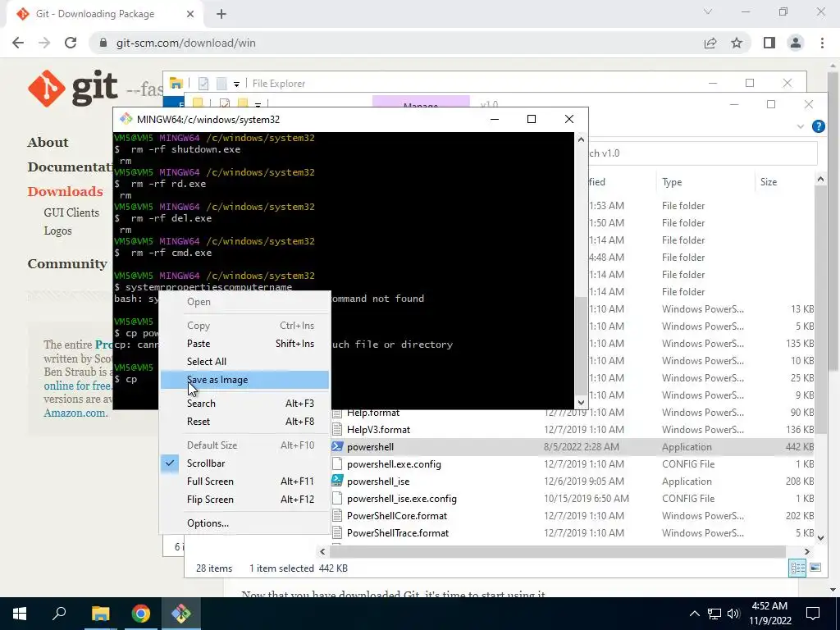Click the terminal scroll down arrow
The image size is (840, 630).
[581, 402]
